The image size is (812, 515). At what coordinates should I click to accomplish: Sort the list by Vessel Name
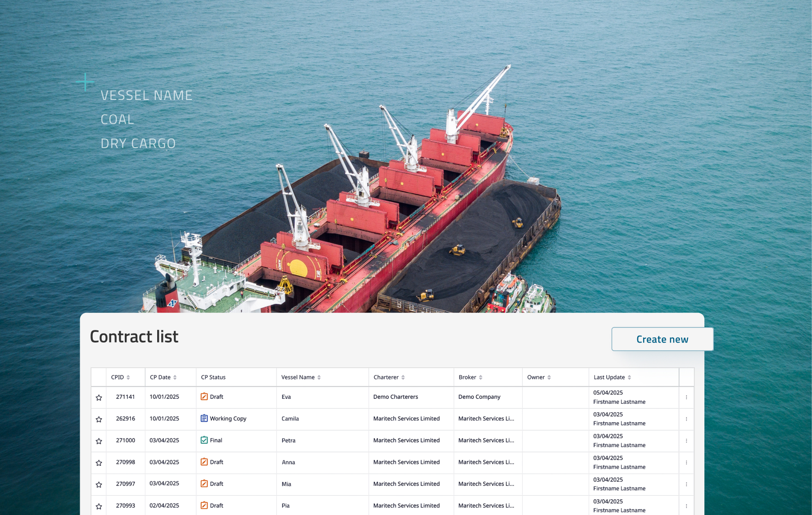coord(320,377)
